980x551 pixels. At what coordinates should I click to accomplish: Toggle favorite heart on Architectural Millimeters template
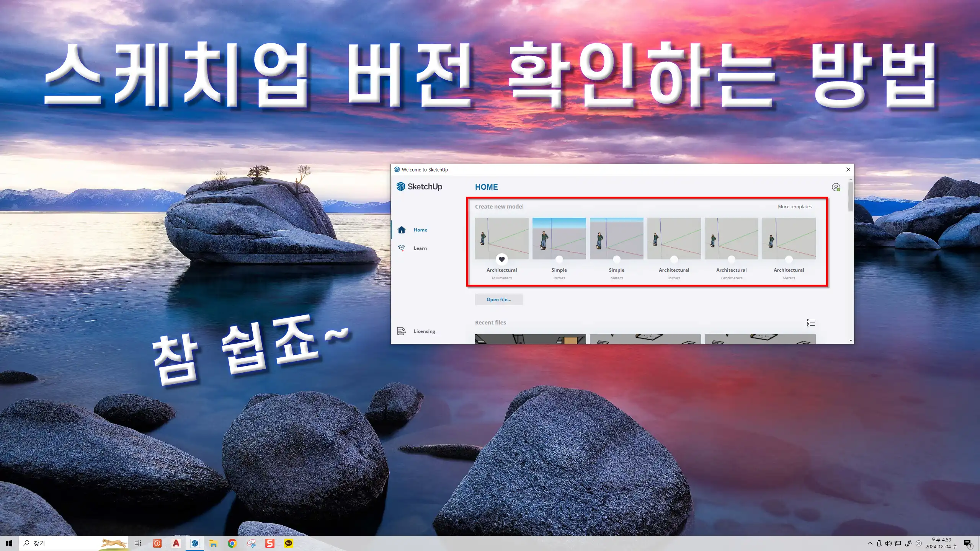[x=501, y=259]
